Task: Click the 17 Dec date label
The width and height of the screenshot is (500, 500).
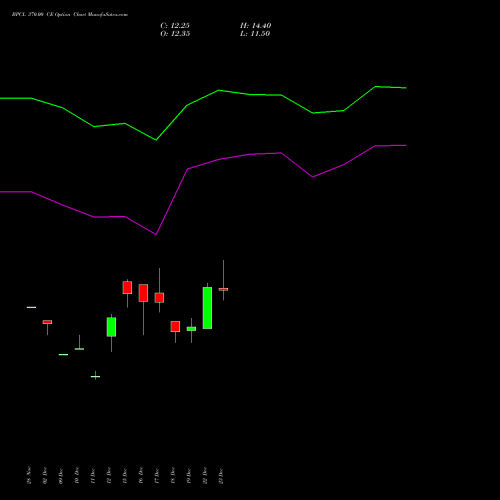Action: tap(157, 475)
